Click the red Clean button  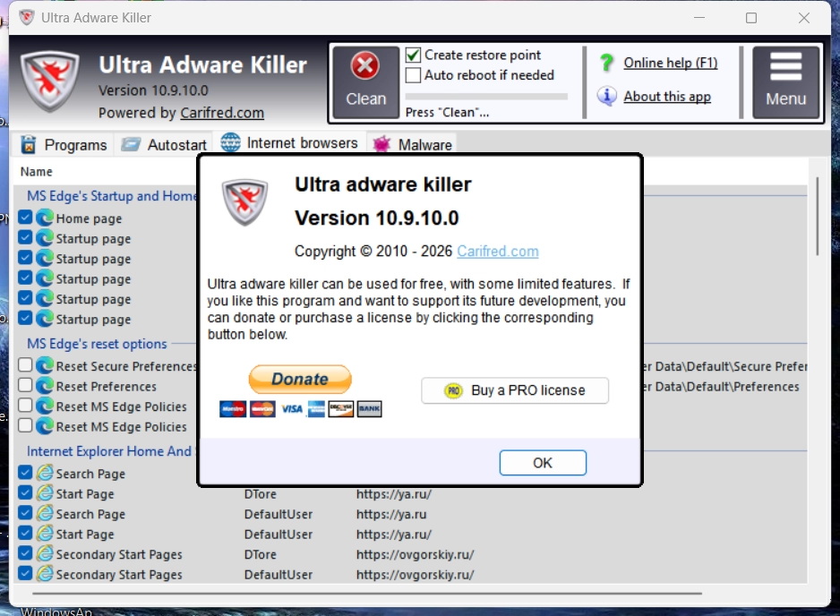point(366,82)
